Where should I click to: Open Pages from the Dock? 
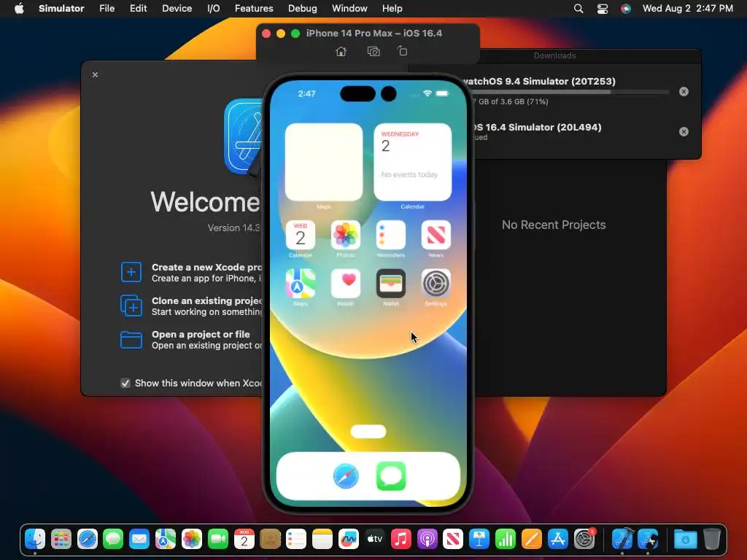click(531, 539)
